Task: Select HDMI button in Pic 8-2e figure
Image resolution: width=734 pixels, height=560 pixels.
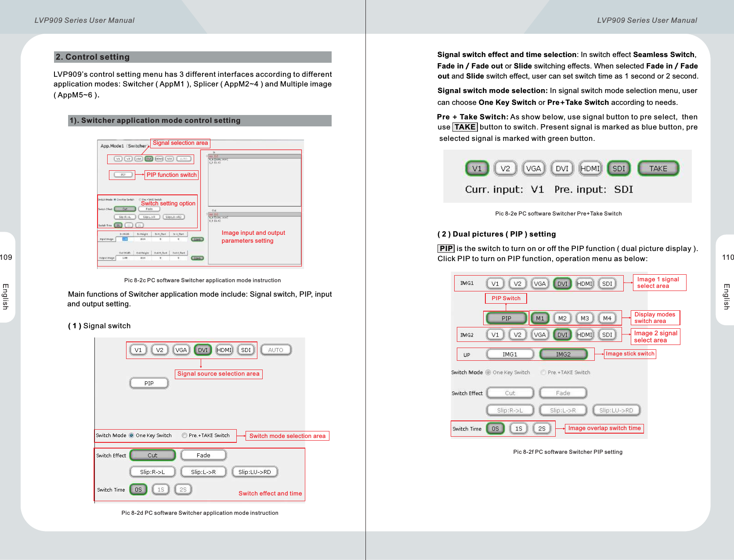Action: 590,169
